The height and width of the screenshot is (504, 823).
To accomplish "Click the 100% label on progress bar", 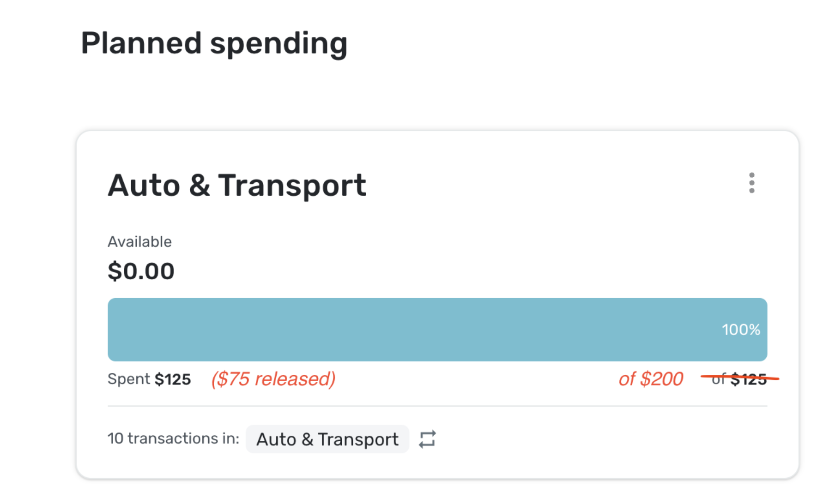I will pyautogui.click(x=740, y=330).
